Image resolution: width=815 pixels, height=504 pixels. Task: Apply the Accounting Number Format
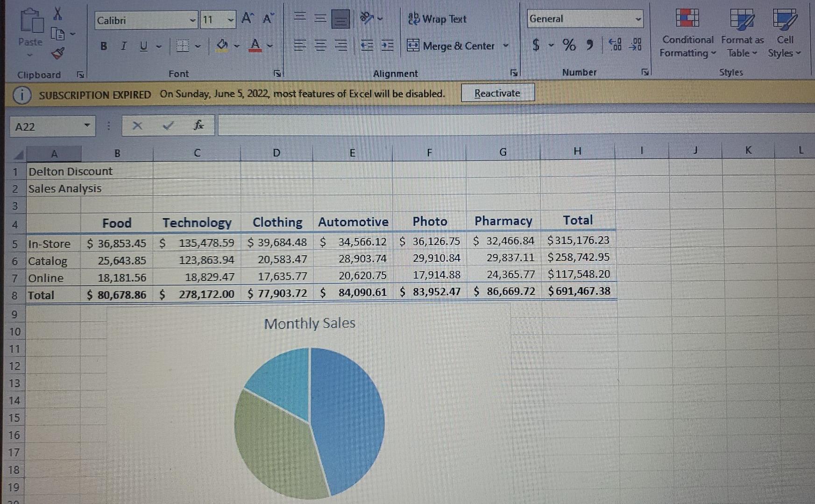pos(535,45)
